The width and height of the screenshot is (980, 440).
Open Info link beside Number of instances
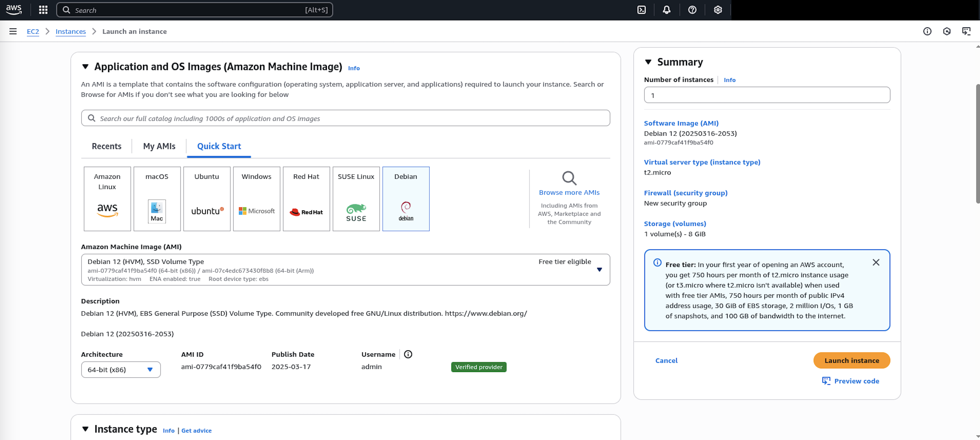pyautogui.click(x=729, y=80)
